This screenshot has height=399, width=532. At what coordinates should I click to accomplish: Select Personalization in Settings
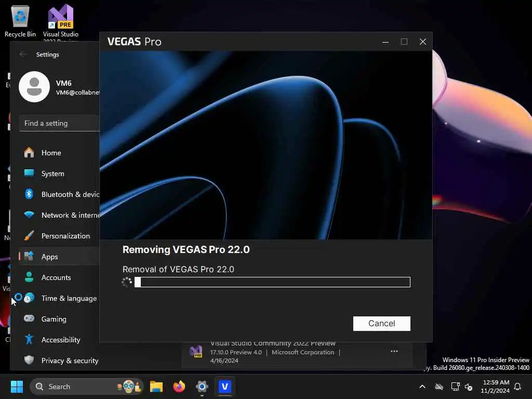pyautogui.click(x=59, y=236)
